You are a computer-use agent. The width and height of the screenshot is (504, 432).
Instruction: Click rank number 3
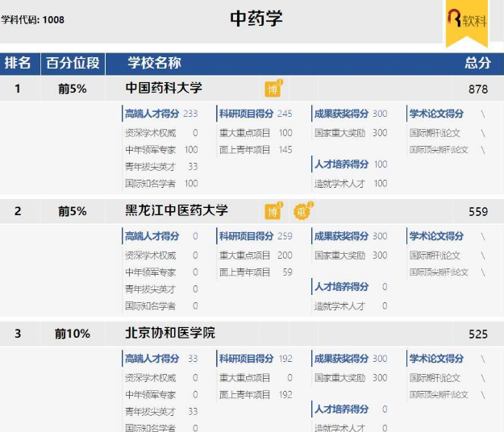(x=18, y=334)
